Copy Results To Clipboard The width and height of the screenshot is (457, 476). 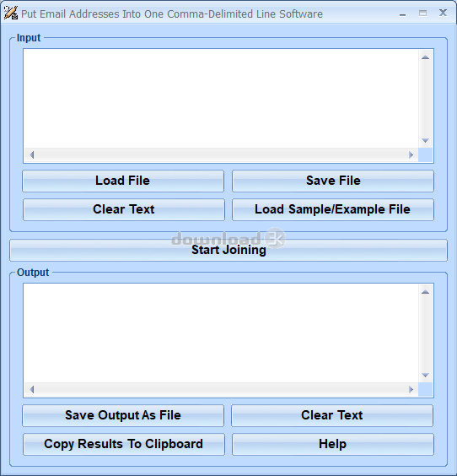coord(123,444)
